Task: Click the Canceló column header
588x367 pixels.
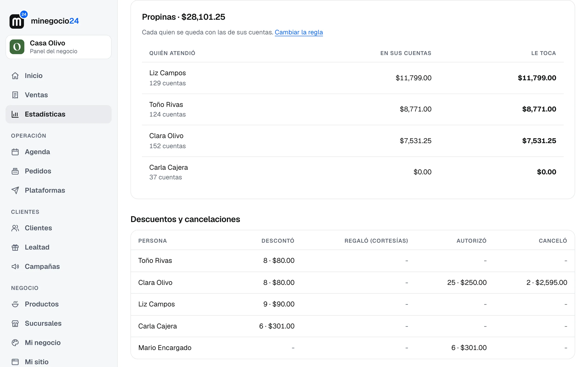Action: pos(553,241)
